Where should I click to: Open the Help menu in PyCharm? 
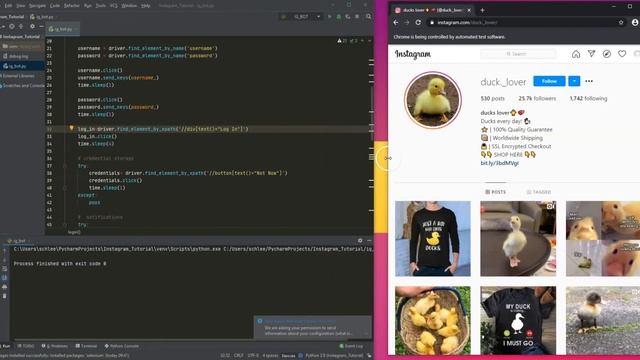[146, 6]
